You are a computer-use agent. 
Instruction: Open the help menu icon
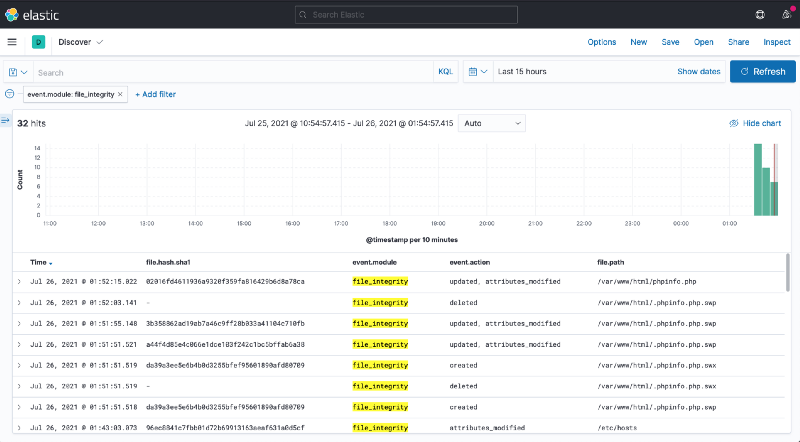(x=760, y=15)
